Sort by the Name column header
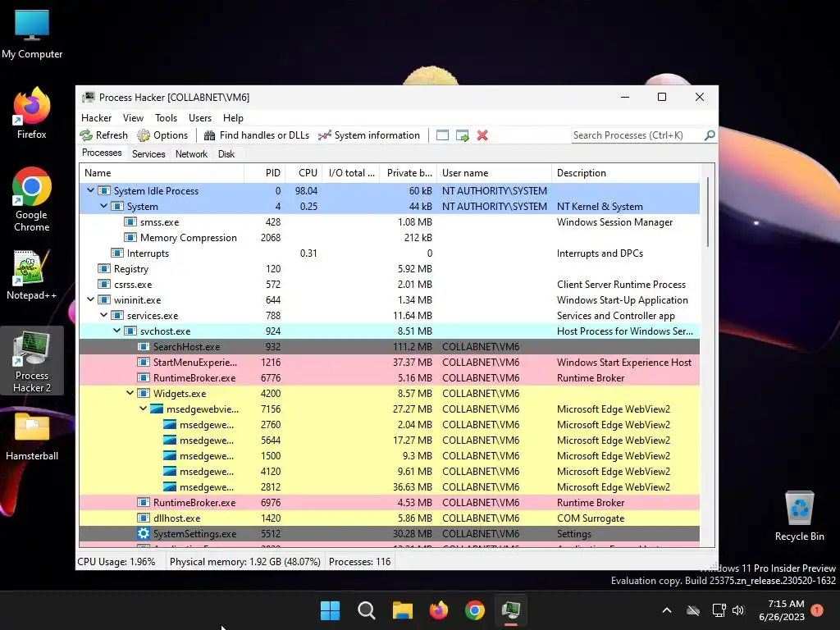840x630 pixels. [x=162, y=173]
